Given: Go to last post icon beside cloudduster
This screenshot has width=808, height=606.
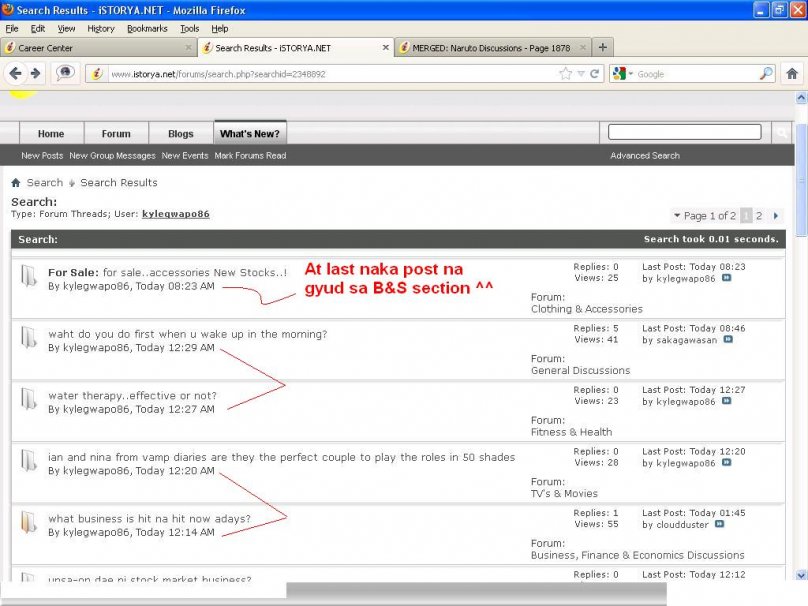Looking at the screenshot, I should pyautogui.click(x=719, y=525).
